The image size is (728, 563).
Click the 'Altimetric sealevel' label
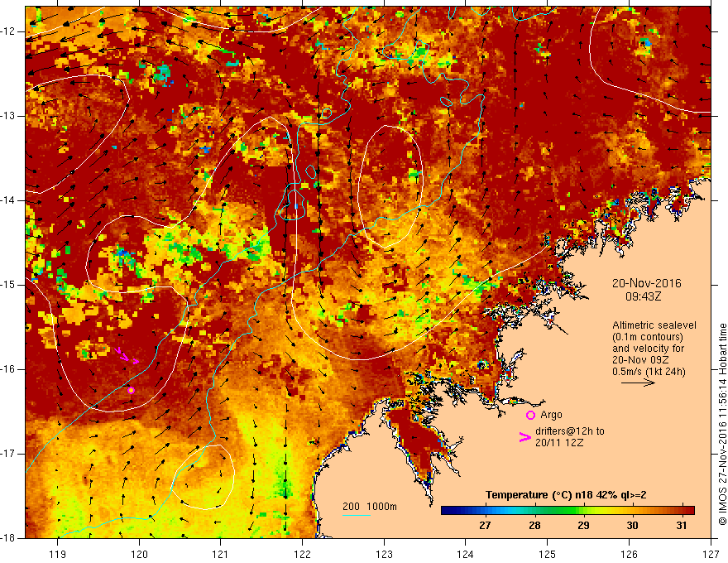pyautogui.click(x=654, y=325)
